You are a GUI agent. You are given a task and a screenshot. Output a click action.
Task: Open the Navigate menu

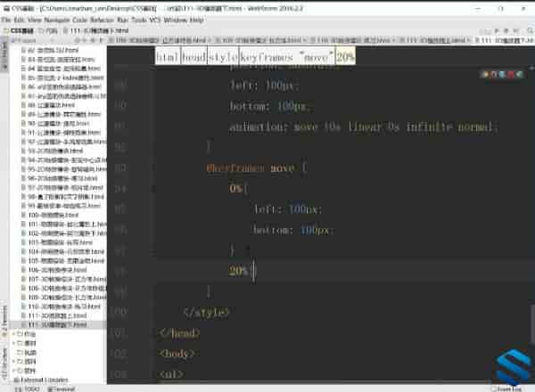pos(57,20)
